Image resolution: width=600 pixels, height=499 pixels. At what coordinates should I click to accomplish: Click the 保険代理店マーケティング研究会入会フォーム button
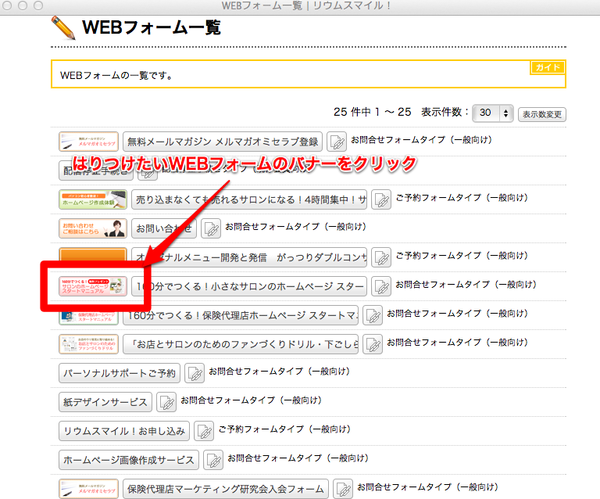tap(226, 489)
